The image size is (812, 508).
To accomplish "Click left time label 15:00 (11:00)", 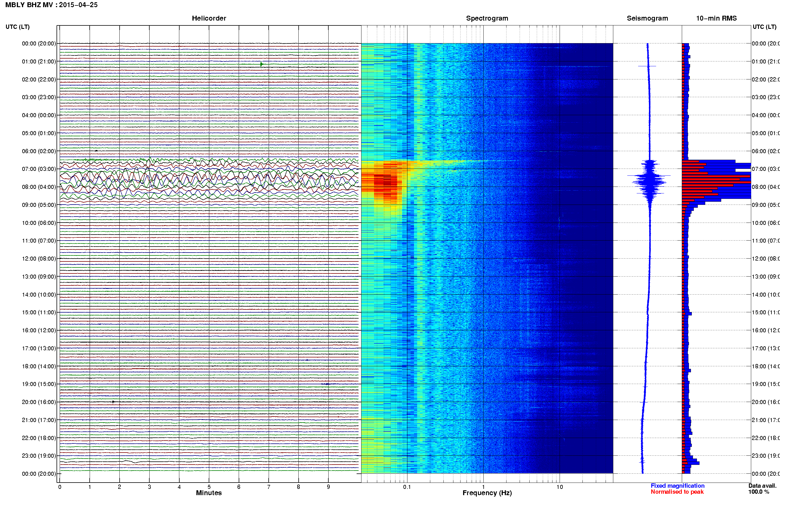I will click(39, 313).
